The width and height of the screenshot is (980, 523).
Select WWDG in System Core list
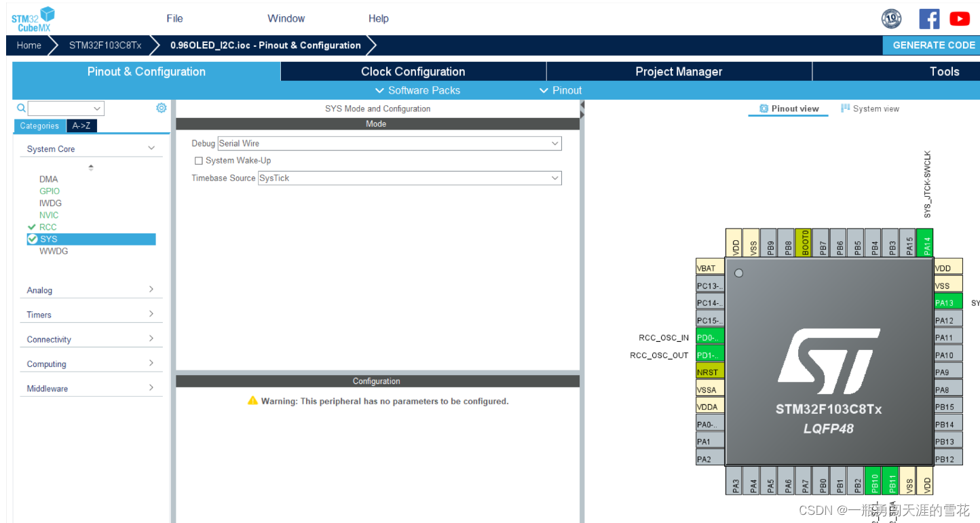(54, 251)
